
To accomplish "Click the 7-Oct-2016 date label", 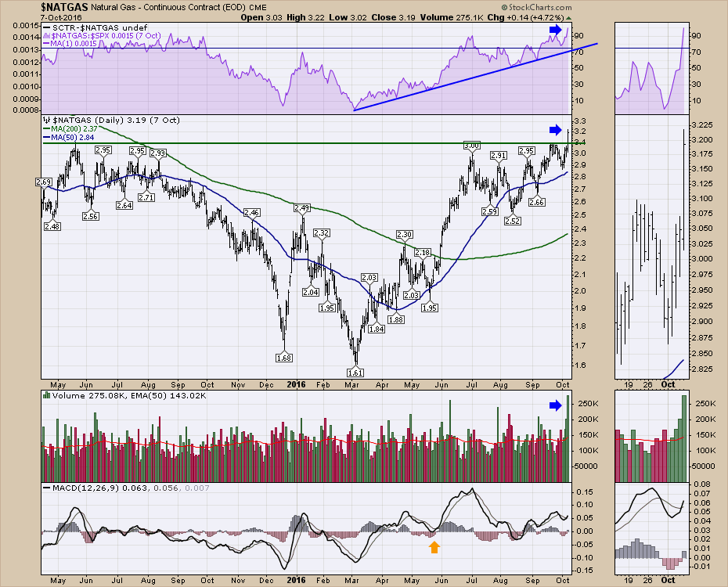I will coord(61,18).
